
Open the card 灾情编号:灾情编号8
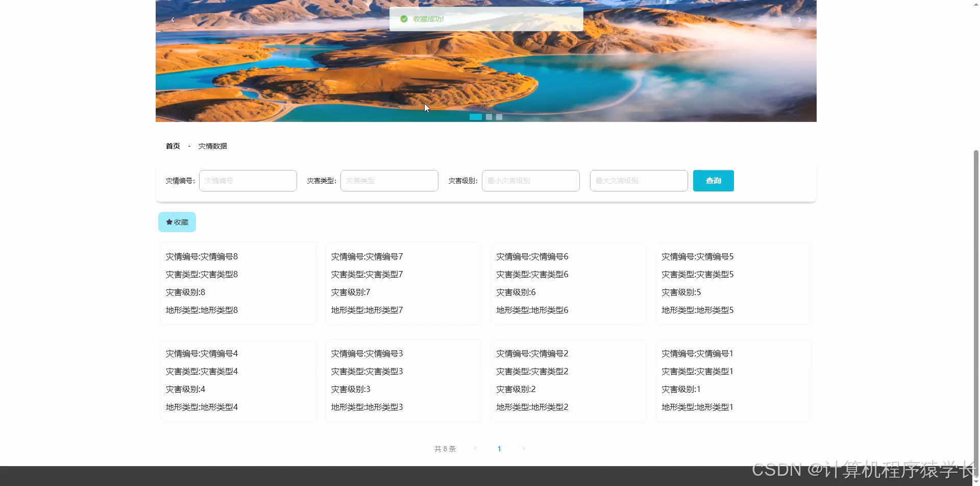click(238, 283)
